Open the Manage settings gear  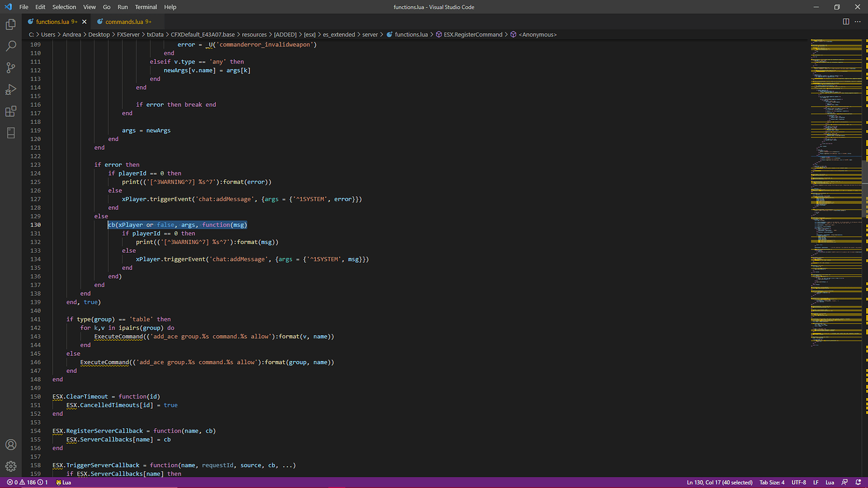click(x=10, y=465)
